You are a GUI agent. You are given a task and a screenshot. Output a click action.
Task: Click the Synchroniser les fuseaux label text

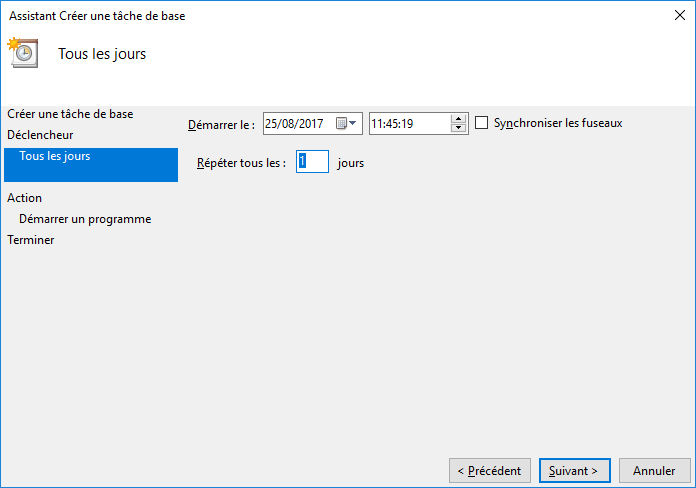point(558,123)
